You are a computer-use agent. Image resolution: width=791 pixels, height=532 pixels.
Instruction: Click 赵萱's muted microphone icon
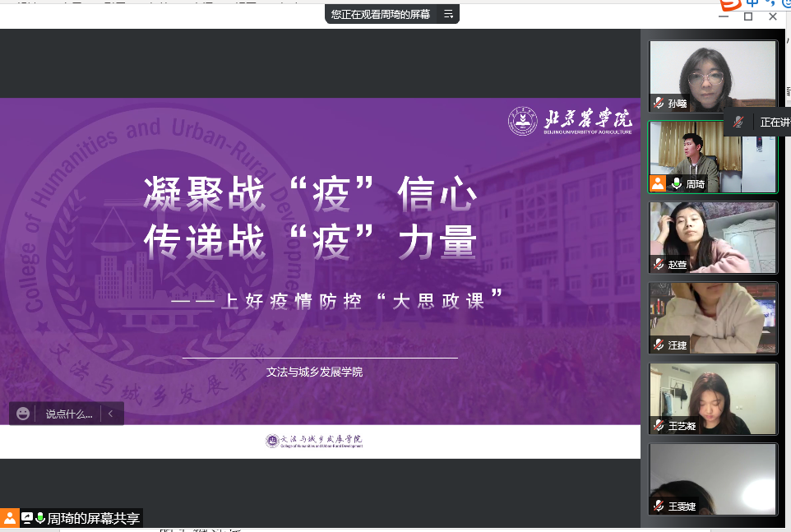tap(659, 264)
